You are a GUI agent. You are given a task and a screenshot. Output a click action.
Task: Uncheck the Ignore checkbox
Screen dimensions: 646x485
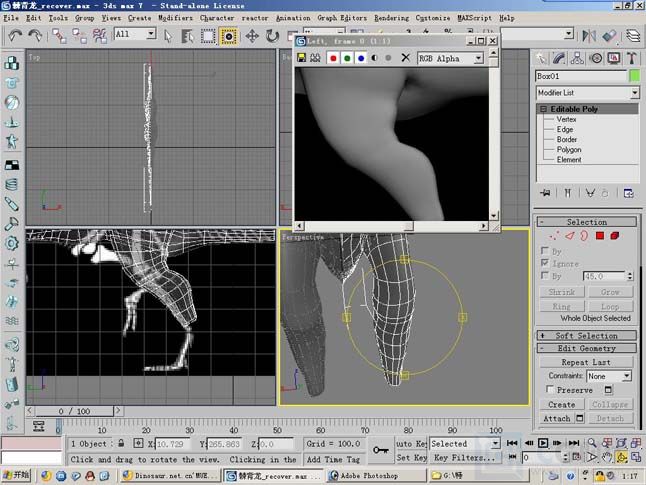pos(545,263)
